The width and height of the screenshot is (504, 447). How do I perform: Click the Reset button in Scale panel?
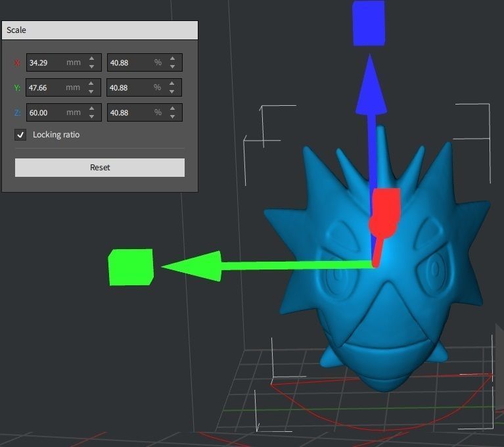(x=100, y=167)
